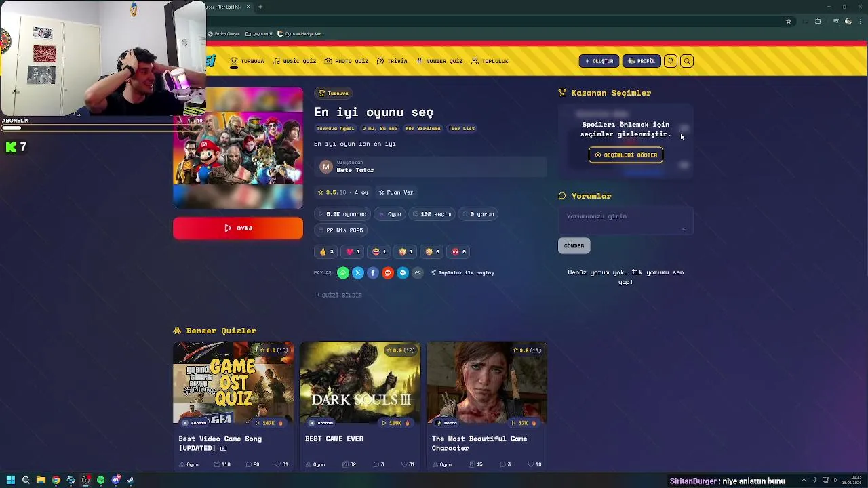Open Discord from the taskbar

coord(115,480)
